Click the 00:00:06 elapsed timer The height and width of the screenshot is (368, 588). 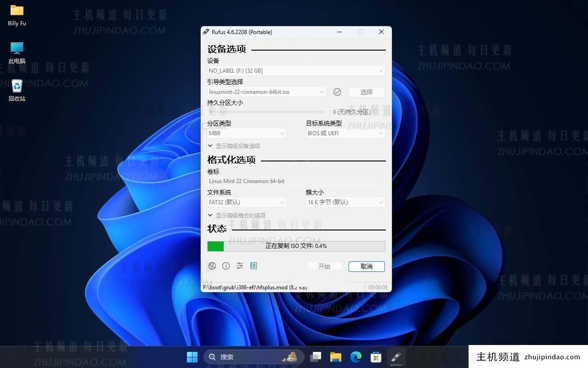[378, 287]
